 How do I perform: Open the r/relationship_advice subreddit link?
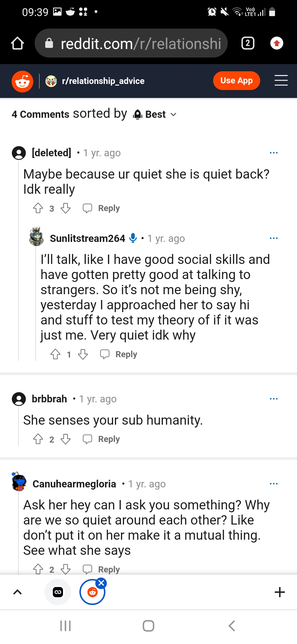(x=103, y=81)
